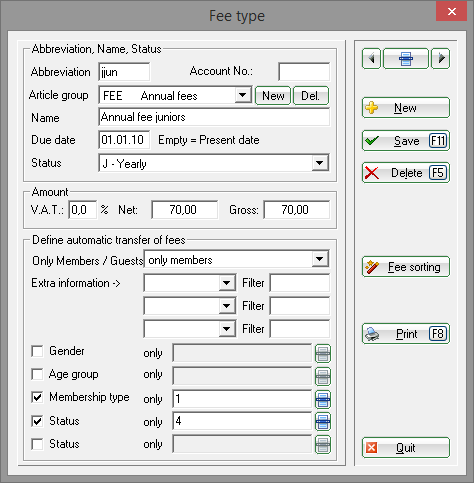Image resolution: width=474 pixels, height=483 pixels.
Task: Go to next fee type record arrow
Action: 441,59
